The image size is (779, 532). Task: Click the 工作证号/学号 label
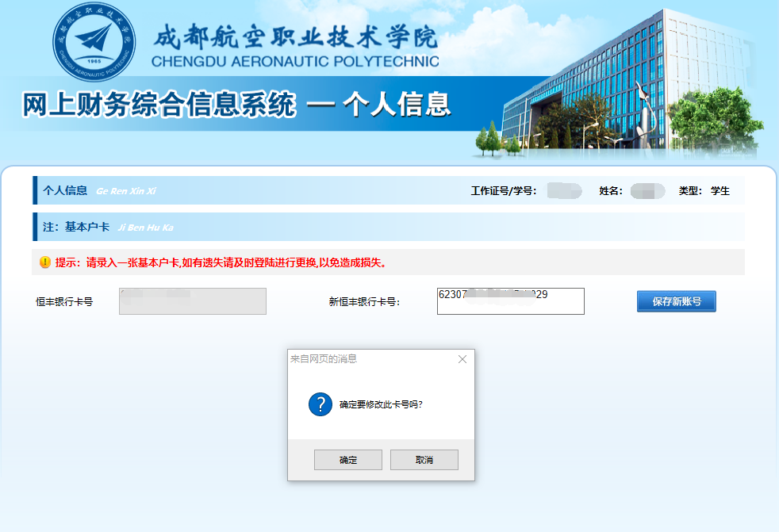[504, 191]
